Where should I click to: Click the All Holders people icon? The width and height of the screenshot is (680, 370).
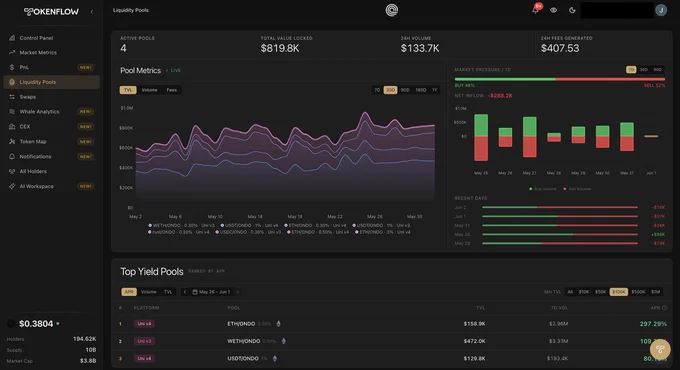(12, 171)
